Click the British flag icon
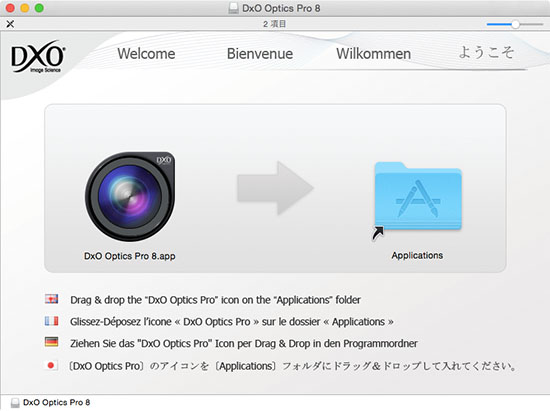Screen dimensions: 550x411 click(52, 299)
